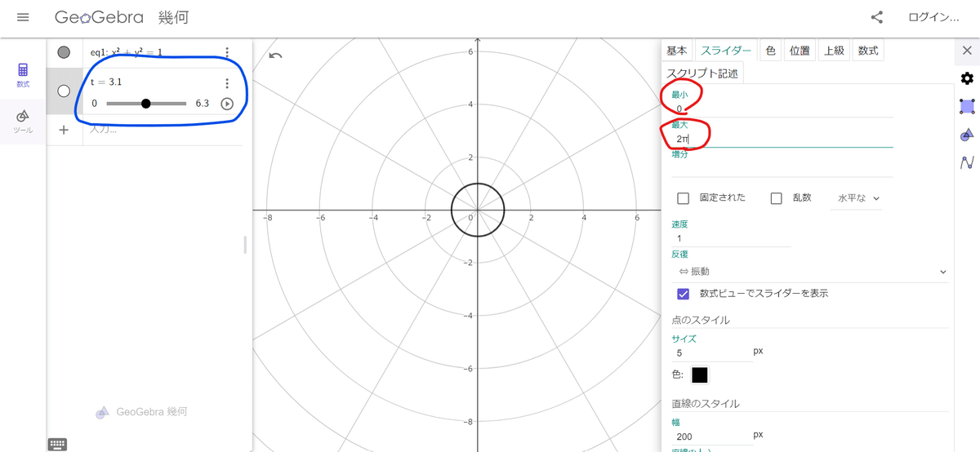The height and width of the screenshot is (452, 980).
Task: Enable the 乱数 random checkbox
Action: [777, 198]
